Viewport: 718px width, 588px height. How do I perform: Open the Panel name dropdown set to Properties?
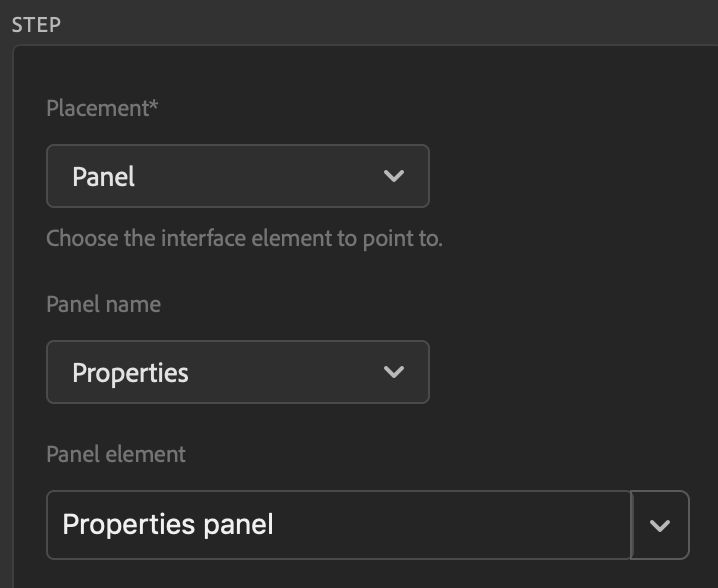tap(237, 372)
